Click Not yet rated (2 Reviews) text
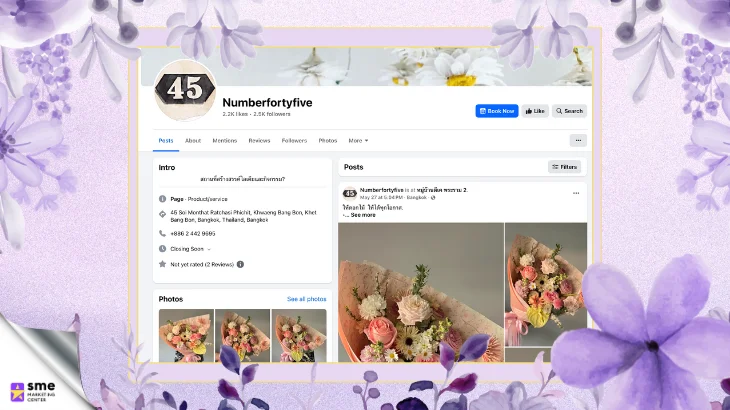 [202, 264]
